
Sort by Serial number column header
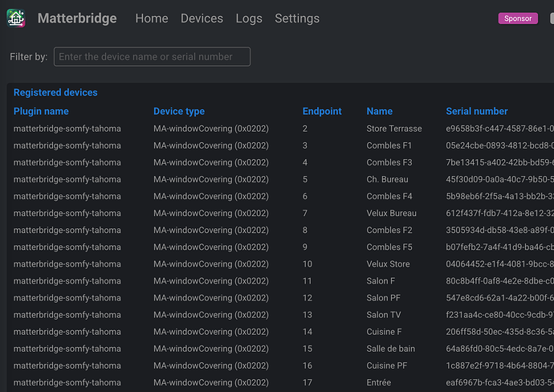coord(477,112)
